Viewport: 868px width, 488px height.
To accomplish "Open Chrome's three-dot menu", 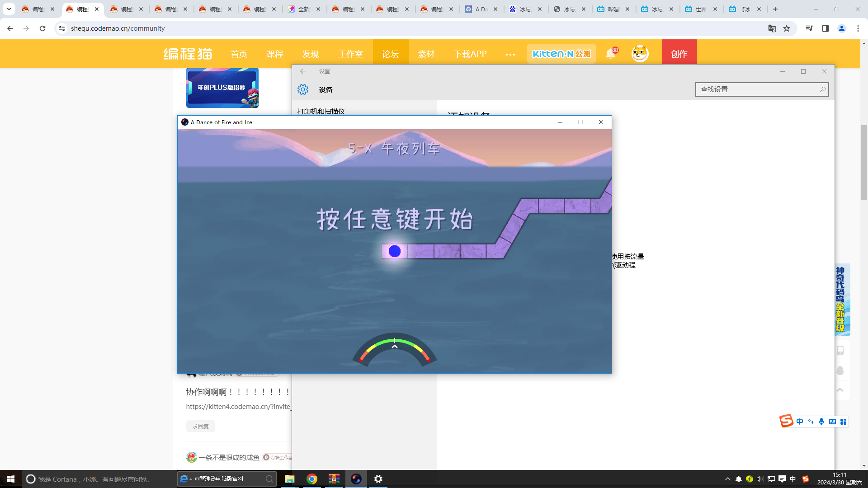I will click(x=858, y=28).
